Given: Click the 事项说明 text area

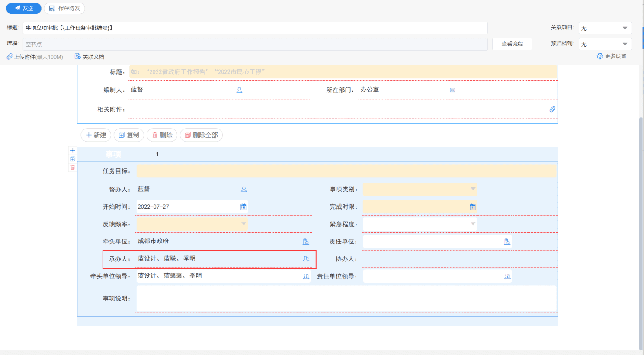Looking at the screenshot, I should click(x=346, y=298).
